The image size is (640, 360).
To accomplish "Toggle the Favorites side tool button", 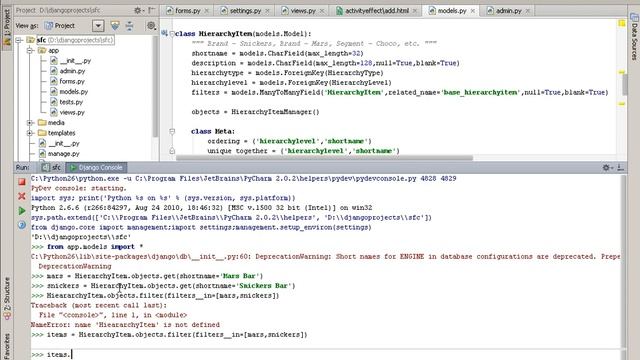I will pos(7,345).
